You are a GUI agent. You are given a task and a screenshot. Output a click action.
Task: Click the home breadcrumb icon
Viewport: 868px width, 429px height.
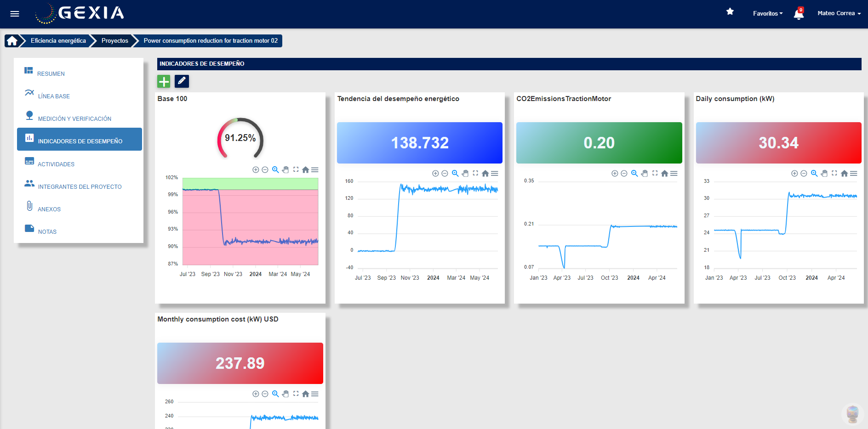(11, 40)
